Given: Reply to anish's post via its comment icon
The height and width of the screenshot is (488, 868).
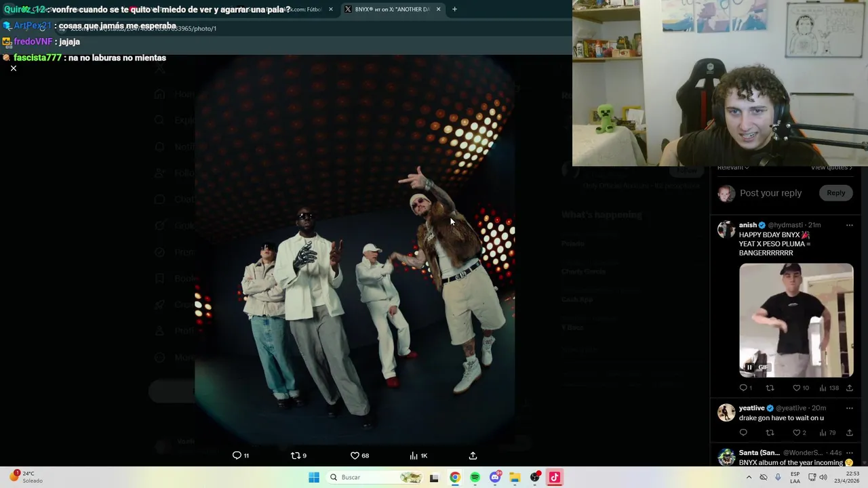Looking at the screenshot, I should [x=745, y=388].
